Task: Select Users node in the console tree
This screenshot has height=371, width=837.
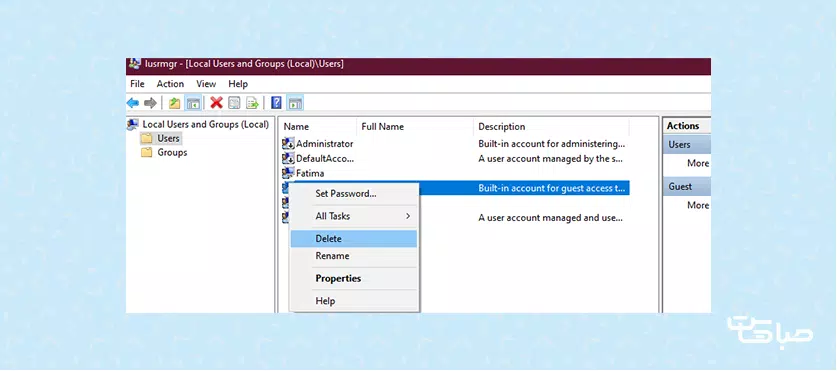Action: tap(168, 138)
